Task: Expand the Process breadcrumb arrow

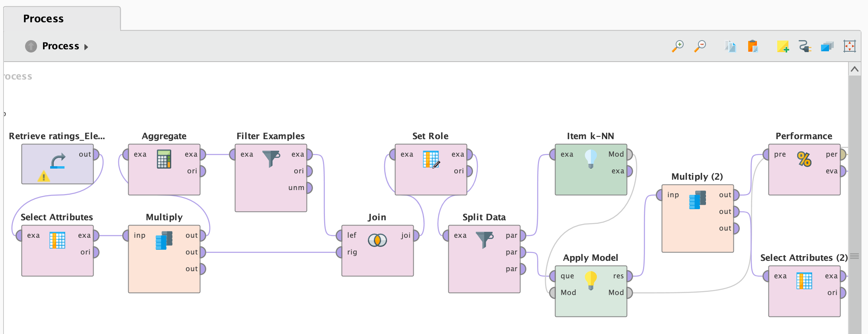Action: [x=86, y=47]
